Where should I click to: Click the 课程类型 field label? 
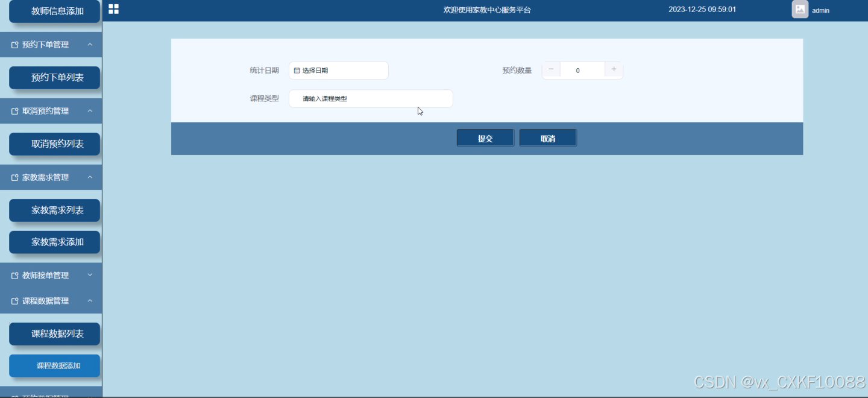pos(265,98)
